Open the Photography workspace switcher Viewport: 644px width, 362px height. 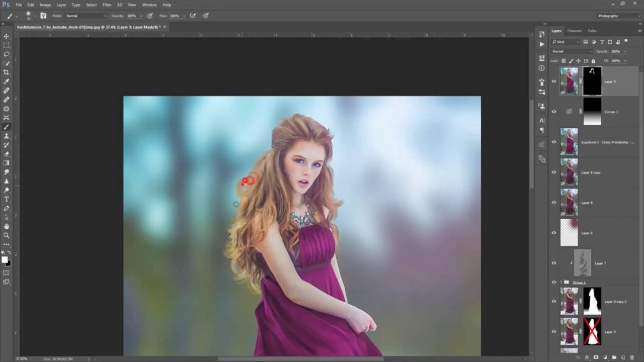pos(618,16)
